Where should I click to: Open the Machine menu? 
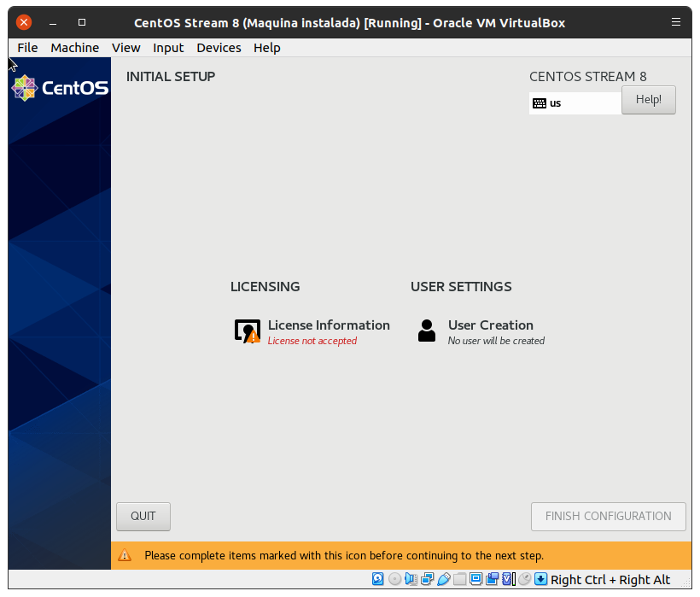coord(74,48)
